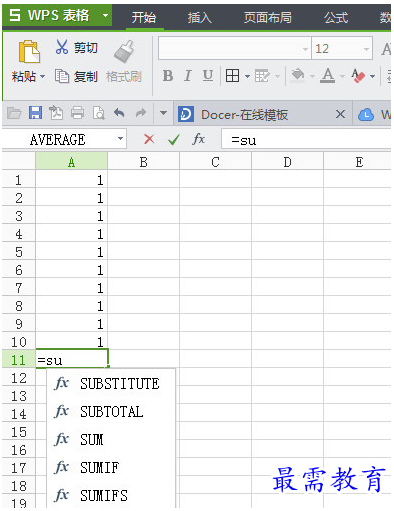Expand the quick access toolbar dropdown
The height and width of the screenshot is (511, 394).
tap(163, 113)
